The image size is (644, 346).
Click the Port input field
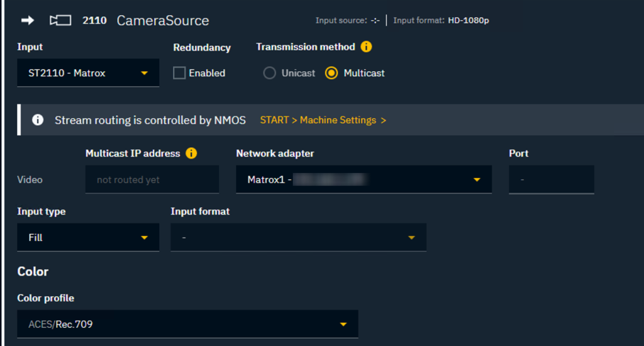click(551, 180)
